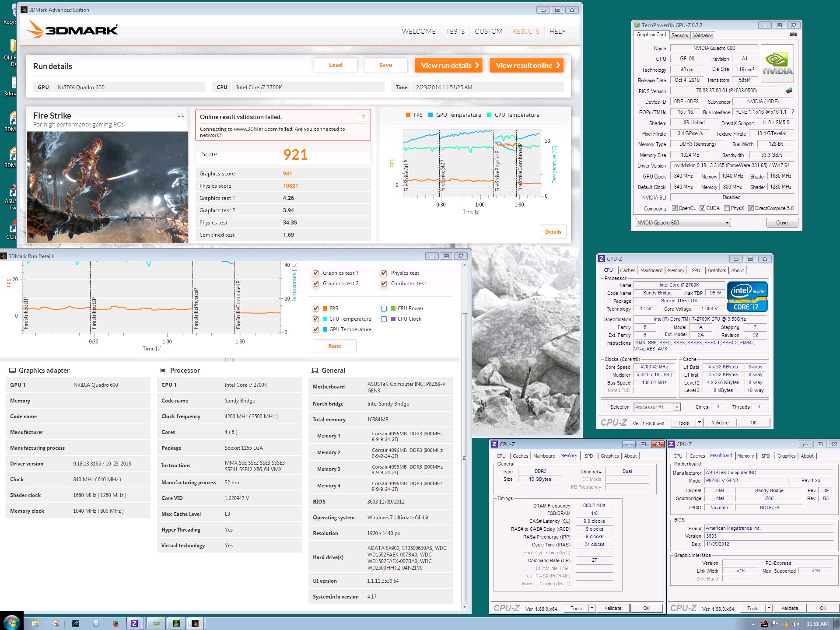Click the vertical scrollbar in 3DMark Run Details
The image size is (840, 630).
(x=465, y=457)
